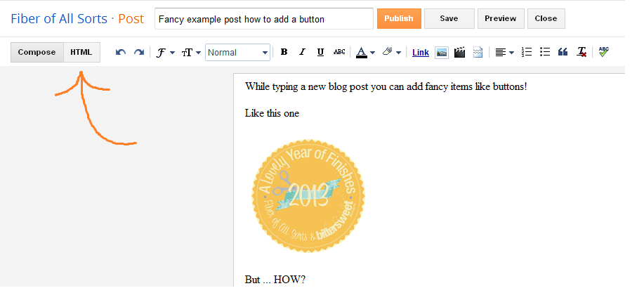This screenshot has height=293, width=644.
Task: Click the text 'Like this one'
Action: [x=272, y=113]
